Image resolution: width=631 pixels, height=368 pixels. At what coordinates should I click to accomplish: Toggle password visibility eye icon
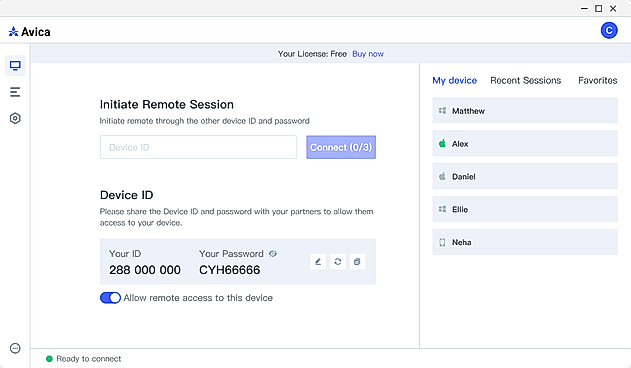click(273, 254)
